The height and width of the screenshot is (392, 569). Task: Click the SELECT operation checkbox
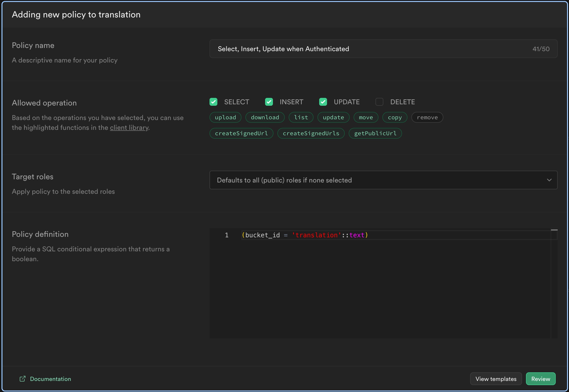click(x=214, y=102)
